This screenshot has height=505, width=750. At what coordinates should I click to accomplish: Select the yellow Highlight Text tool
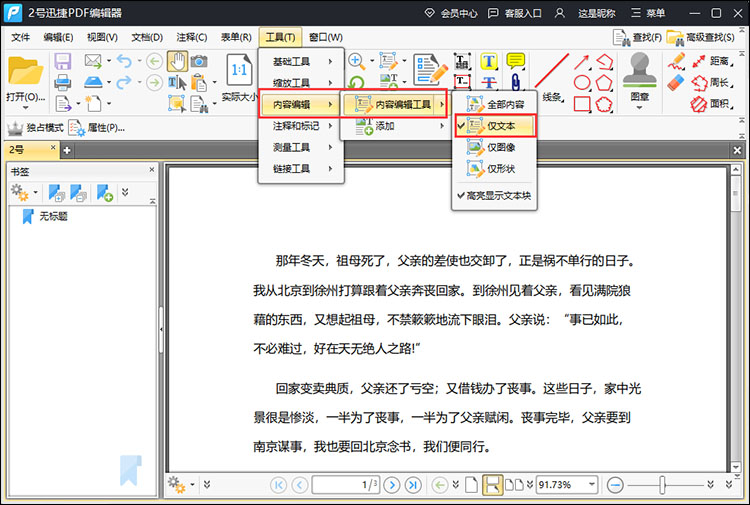(489, 61)
